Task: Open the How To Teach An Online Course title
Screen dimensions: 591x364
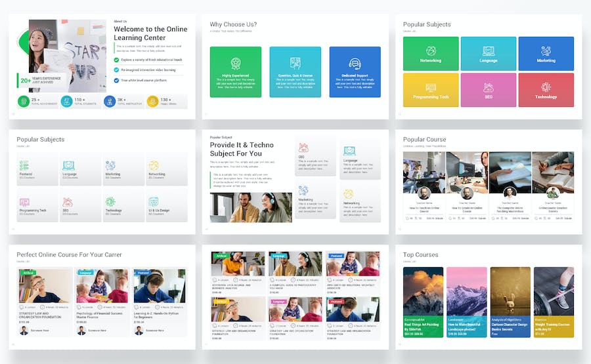Action: coord(424,210)
